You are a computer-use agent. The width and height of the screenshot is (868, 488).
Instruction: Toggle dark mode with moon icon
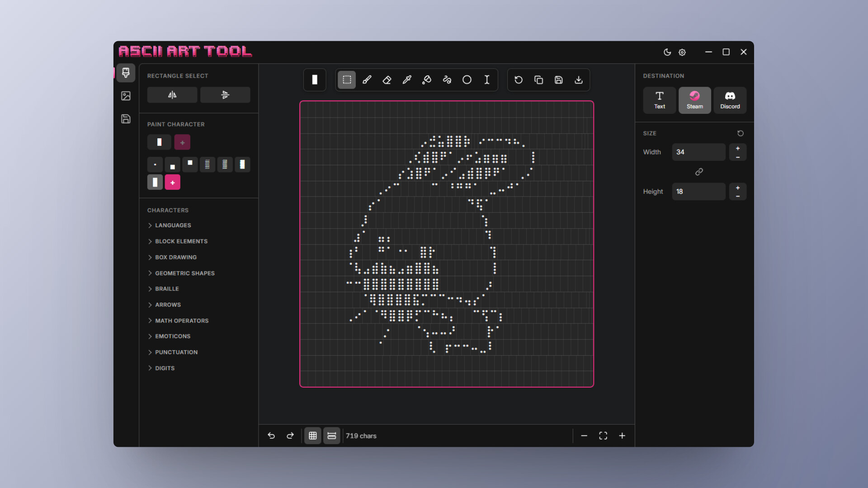pos(667,52)
